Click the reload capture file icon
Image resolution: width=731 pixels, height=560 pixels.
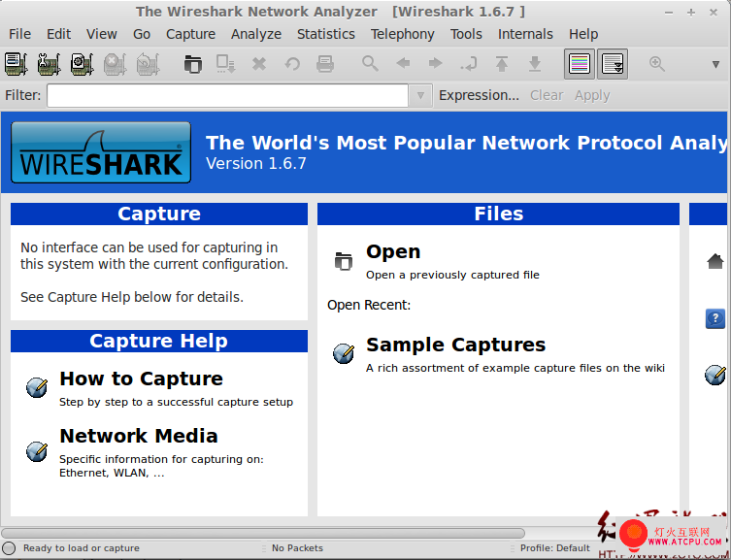(x=292, y=64)
